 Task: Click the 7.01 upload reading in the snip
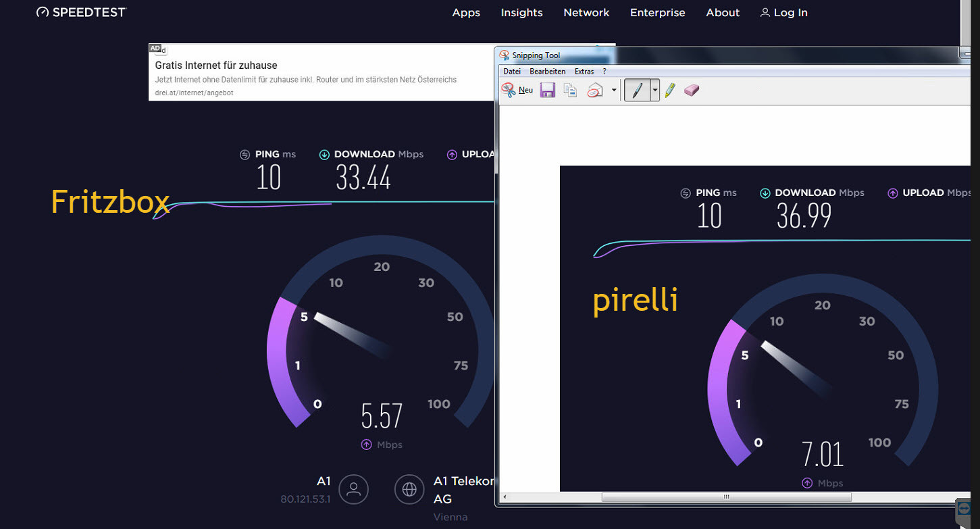point(823,454)
